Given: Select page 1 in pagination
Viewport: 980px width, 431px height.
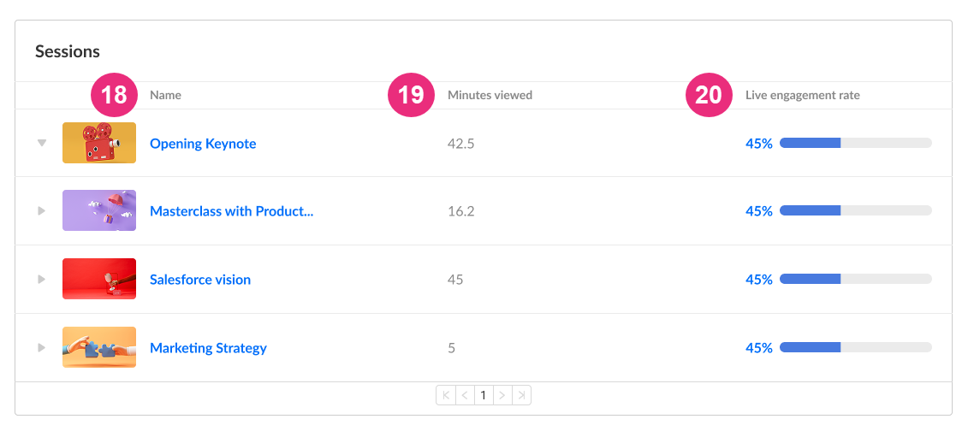Looking at the screenshot, I should pyautogui.click(x=484, y=395).
